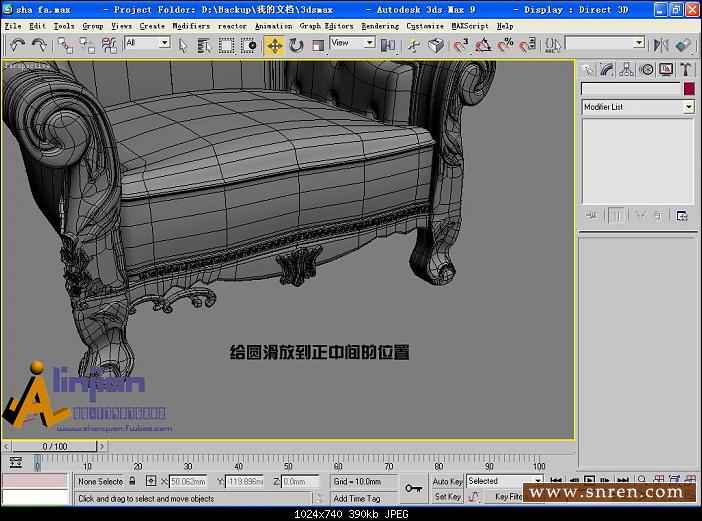Click Add Time Tag
The image size is (702, 521).
point(357,498)
